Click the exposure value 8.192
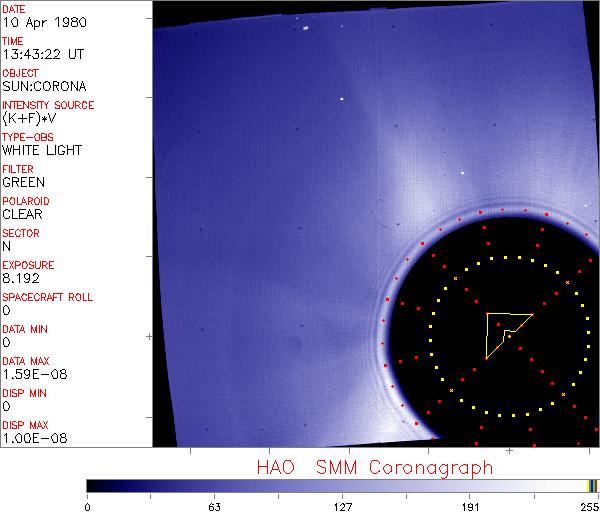The image size is (600, 512). pyautogui.click(x=20, y=278)
